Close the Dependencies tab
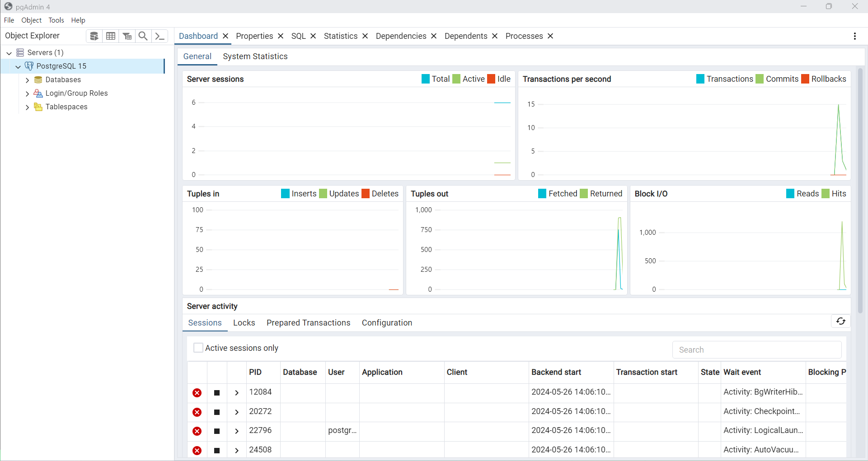This screenshot has width=868, height=461. 434,36
